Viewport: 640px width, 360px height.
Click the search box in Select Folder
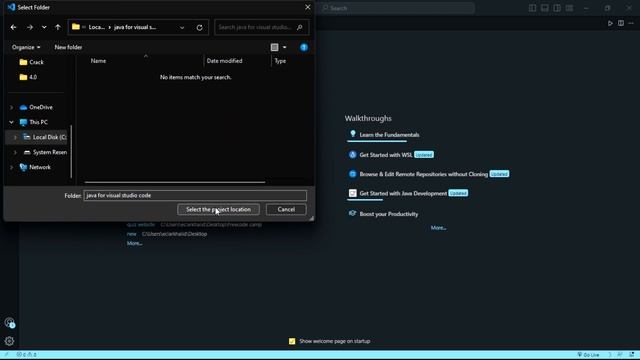261,27
